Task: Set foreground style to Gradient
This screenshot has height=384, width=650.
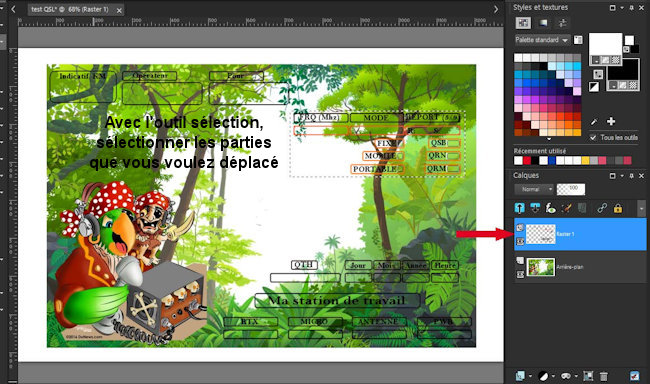Action: [606, 61]
